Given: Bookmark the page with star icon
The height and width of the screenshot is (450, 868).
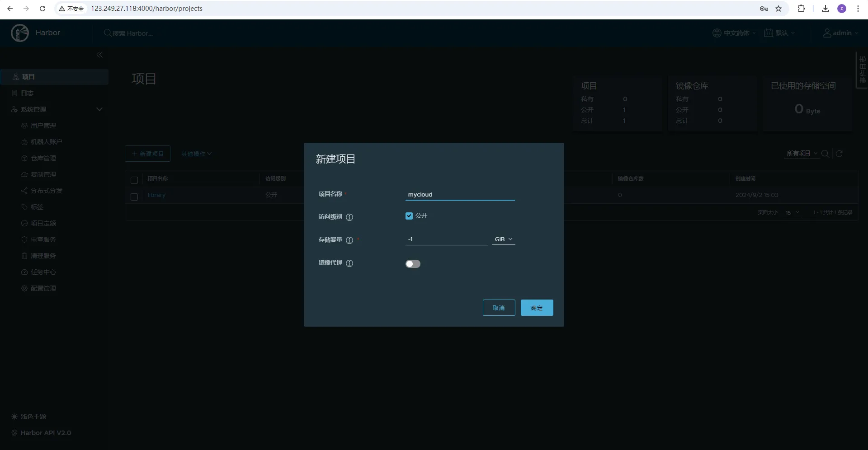Looking at the screenshot, I should tap(778, 9).
